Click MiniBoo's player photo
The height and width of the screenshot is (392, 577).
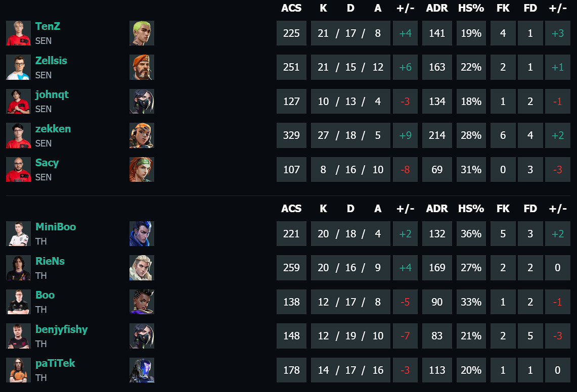pyautogui.click(x=18, y=234)
